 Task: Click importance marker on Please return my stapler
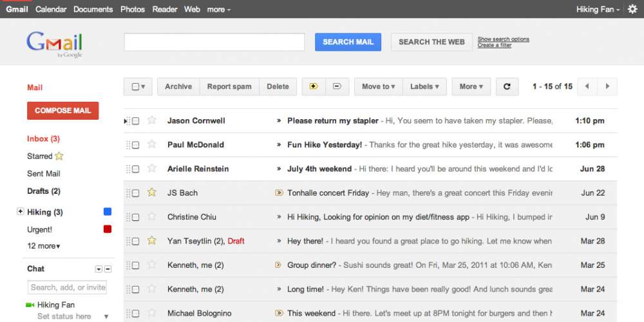(279, 121)
